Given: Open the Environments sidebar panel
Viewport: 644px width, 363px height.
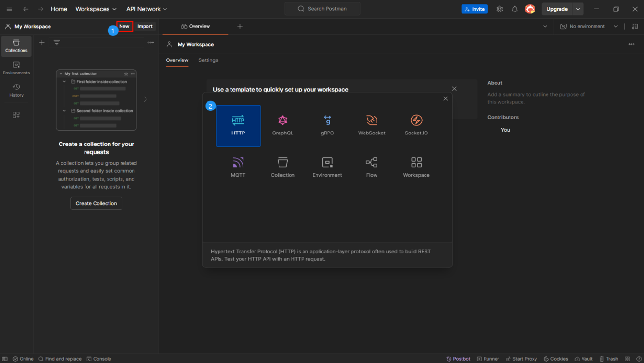Looking at the screenshot, I should (16, 68).
